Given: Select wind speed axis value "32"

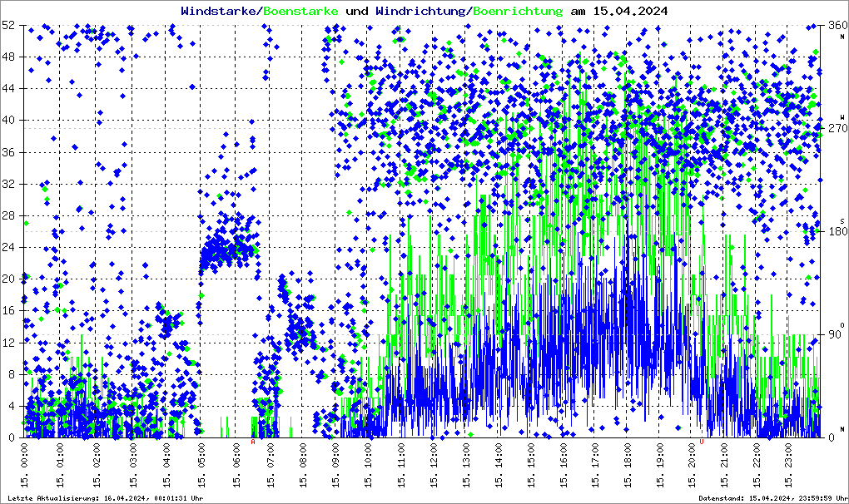Looking at the screenshot, I should click(7, 183).
